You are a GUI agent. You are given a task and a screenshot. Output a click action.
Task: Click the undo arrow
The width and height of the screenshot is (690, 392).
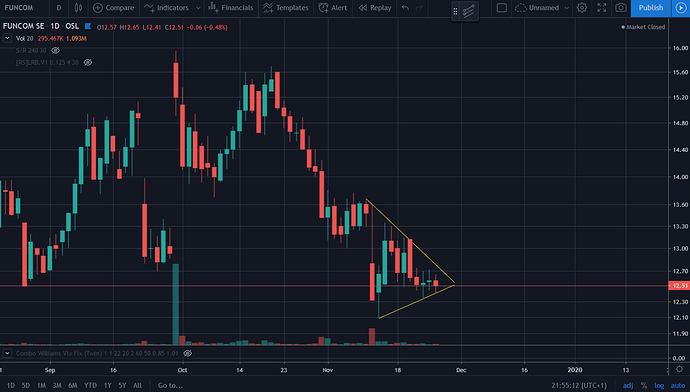(405, 8)
